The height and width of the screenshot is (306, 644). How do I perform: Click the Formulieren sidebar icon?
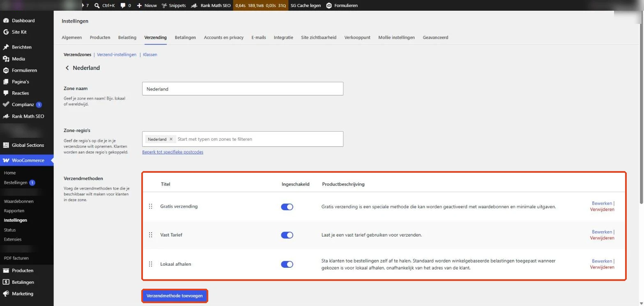(6, 70)
